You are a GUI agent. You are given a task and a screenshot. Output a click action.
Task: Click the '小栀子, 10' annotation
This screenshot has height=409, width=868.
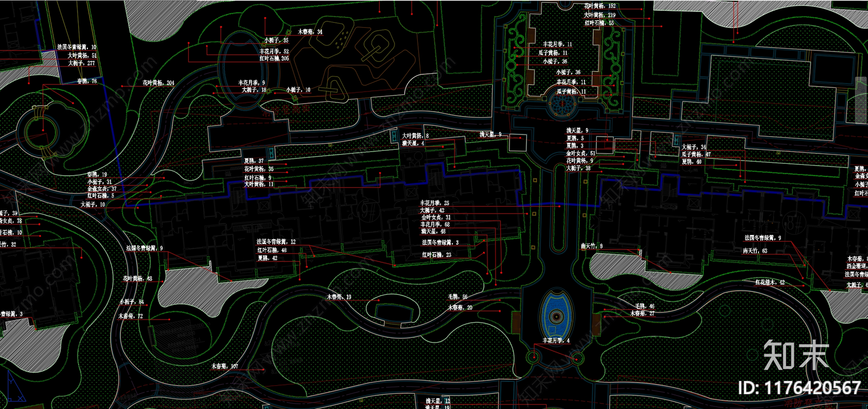pos(298,90)
